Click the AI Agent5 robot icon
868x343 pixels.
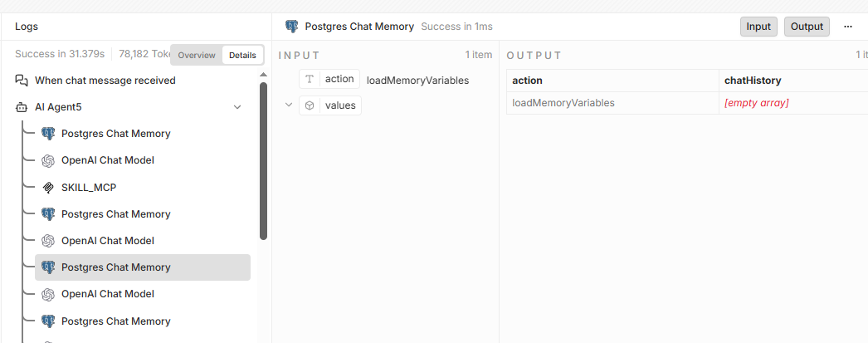pyautogui.click(x=22, y=107)
